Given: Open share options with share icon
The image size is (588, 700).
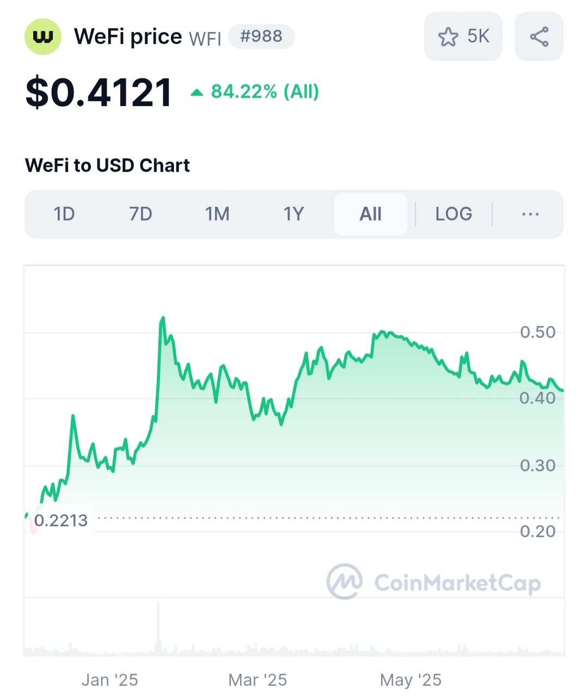Looking at the screenshot, I should tap(539, 36).
